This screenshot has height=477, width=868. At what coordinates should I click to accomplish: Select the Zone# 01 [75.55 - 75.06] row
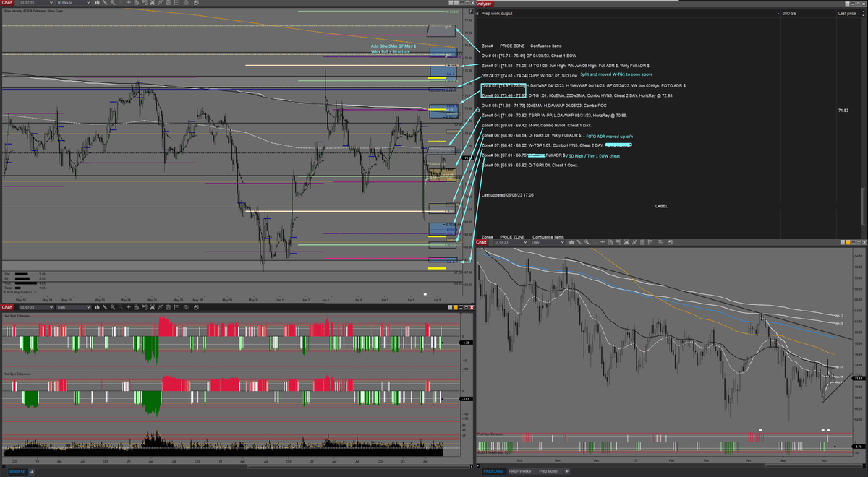[566, 65]
